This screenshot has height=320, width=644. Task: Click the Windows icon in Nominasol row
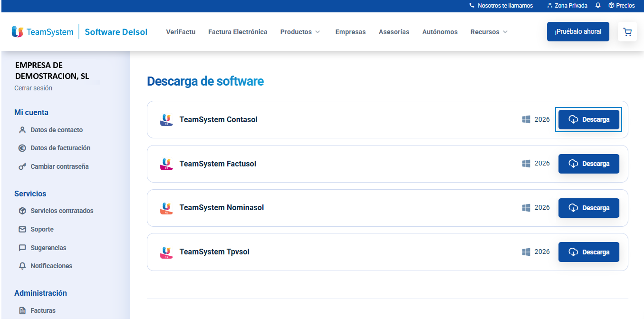coord(526,208)
